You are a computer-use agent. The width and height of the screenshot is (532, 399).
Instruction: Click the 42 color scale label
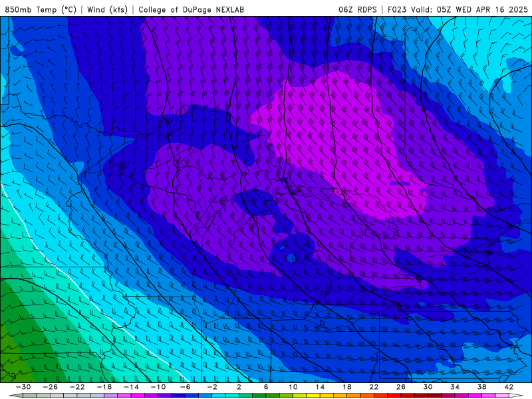(509, 387)
